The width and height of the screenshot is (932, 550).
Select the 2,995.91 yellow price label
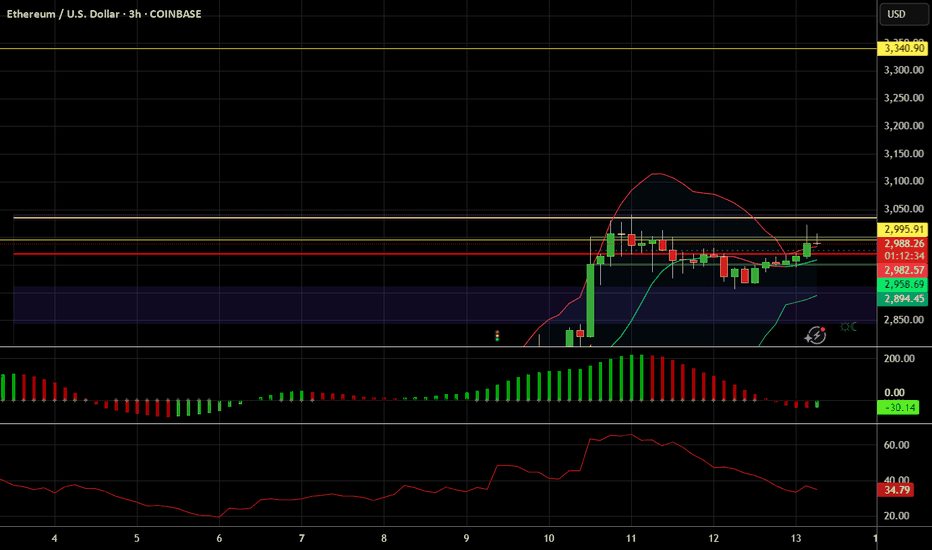(x=902, y=230)
